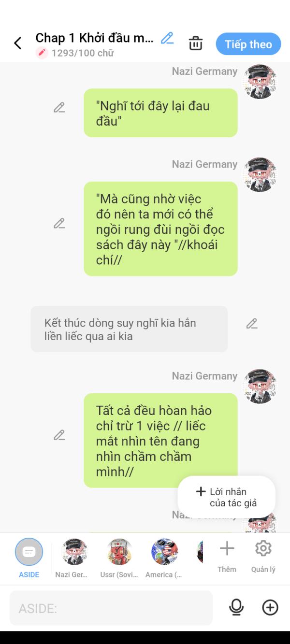Image resolution: width=290 pixels, height=644 pixels.
Task: Add a new character with Thêm
Action: click(227, 556)
